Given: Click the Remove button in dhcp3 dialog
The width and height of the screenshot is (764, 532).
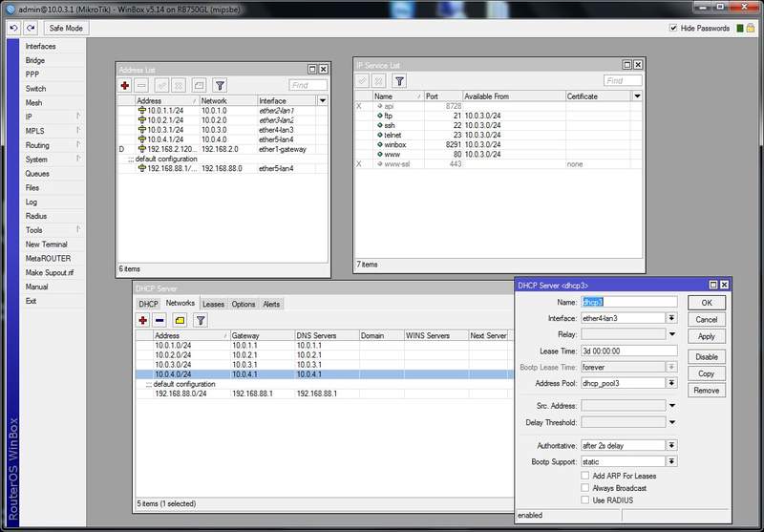Looking at the screenshot, I should pyautogui.click(x=707, y=391).
